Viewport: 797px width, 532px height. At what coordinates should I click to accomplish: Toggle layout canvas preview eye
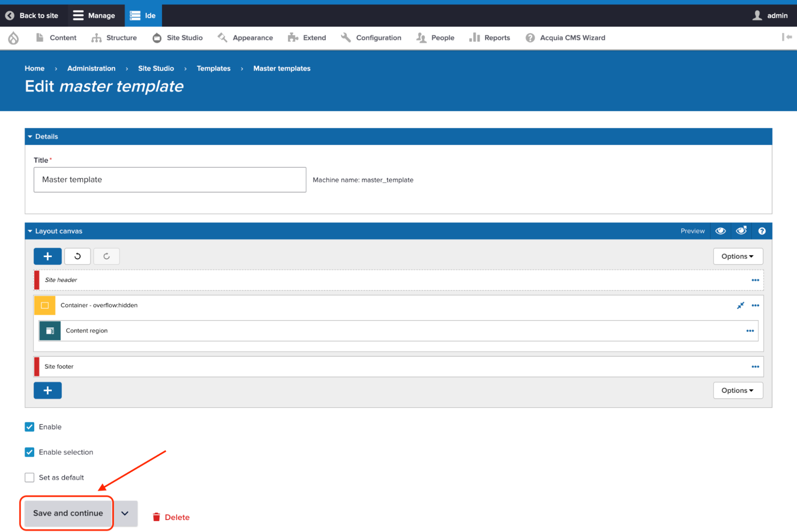720,231
